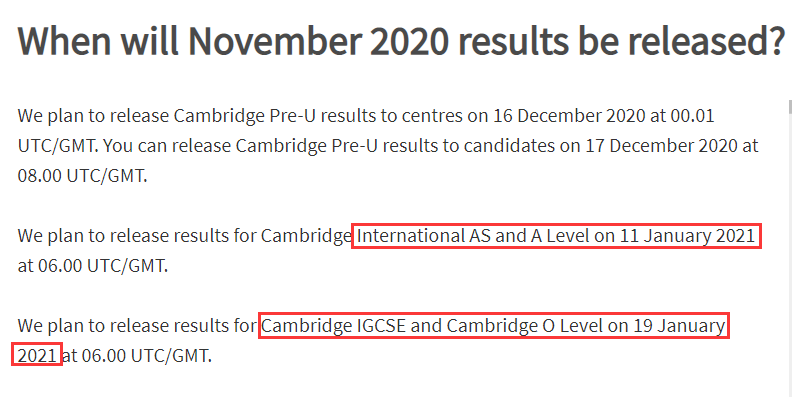Click the red-boxed "International AS and A Level" text

(x=473, y=236)
